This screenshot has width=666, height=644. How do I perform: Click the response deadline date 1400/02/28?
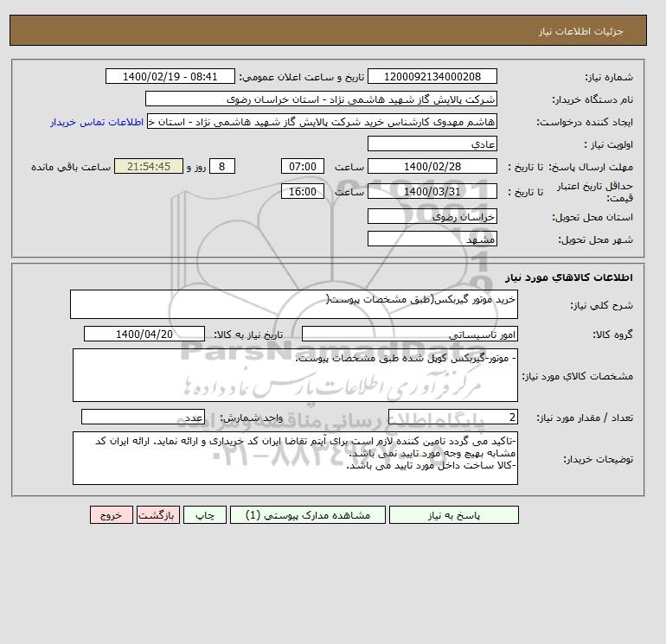coord(432,167)
